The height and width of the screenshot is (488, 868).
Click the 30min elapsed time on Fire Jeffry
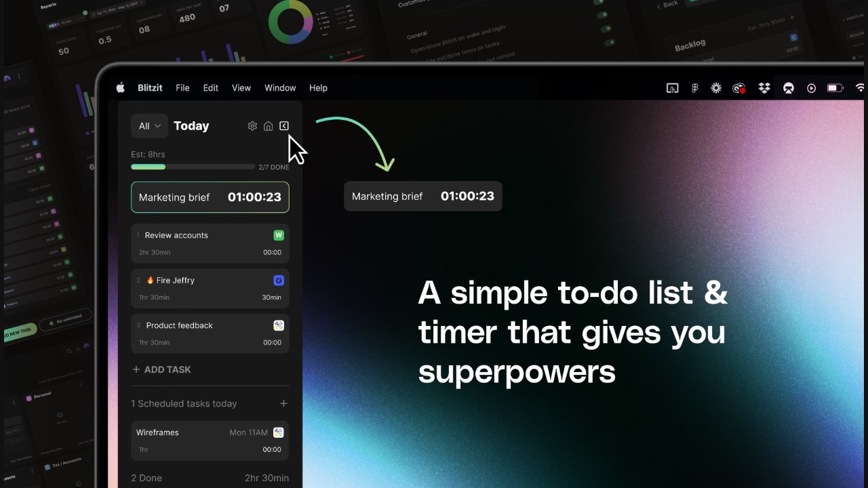pyautogui.click(x=272, y=298)
